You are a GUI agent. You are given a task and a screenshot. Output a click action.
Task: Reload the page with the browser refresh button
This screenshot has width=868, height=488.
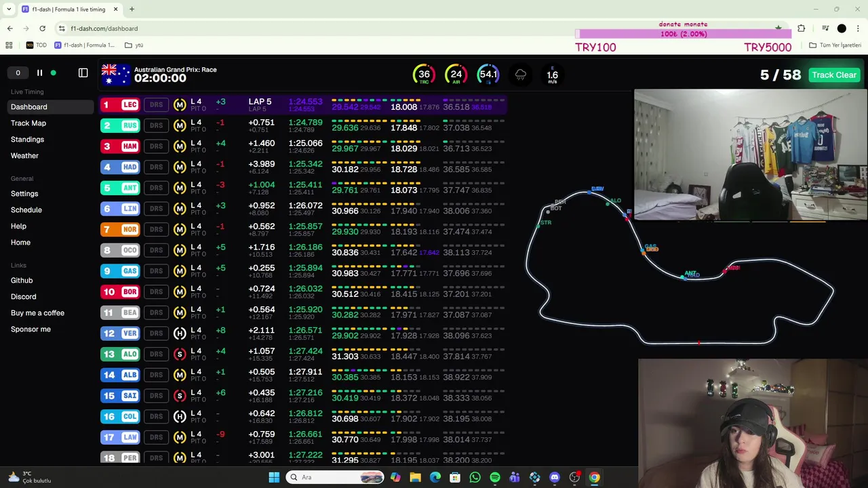[42, 28]
